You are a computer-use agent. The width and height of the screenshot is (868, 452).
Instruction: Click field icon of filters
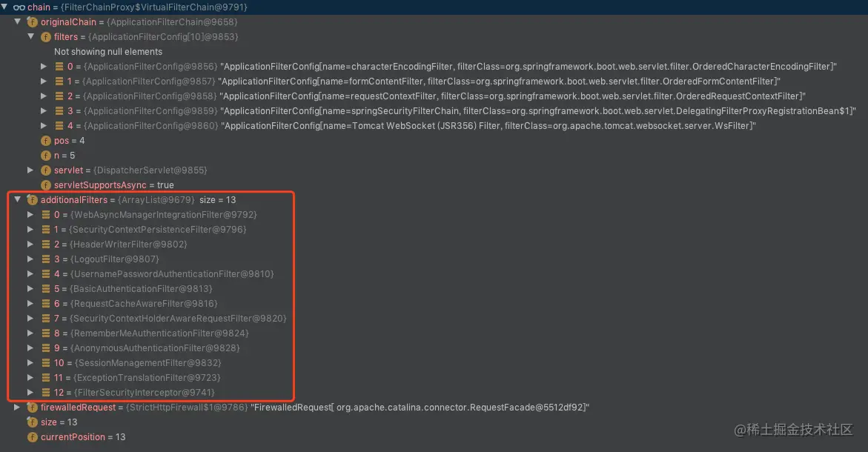(x=46, y=37)
